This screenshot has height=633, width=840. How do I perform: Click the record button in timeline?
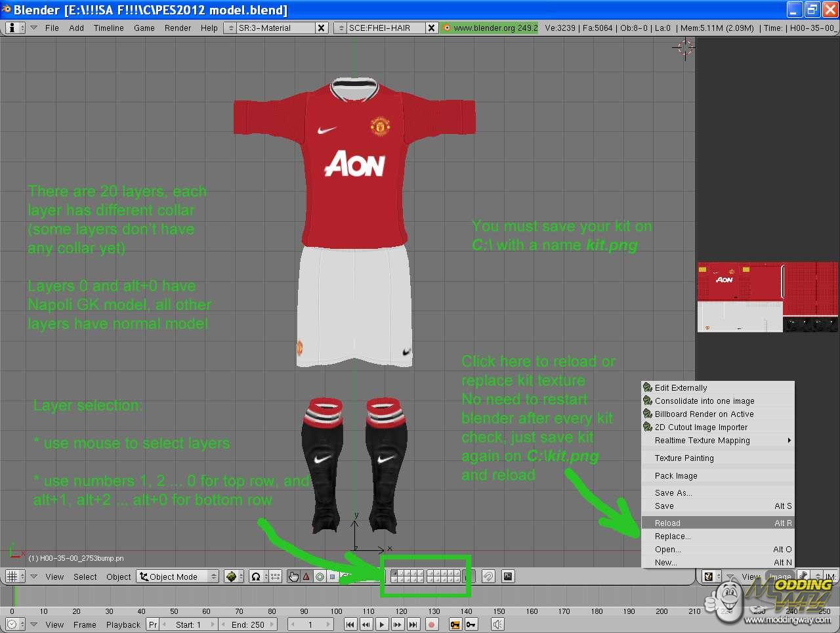(x=431, y=624)
